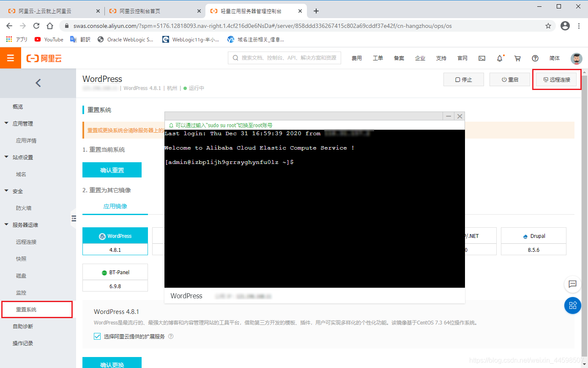The image size is (588, 368).
Task: Open 应用详情 in sidebar
Action: [x=26, y=140]
